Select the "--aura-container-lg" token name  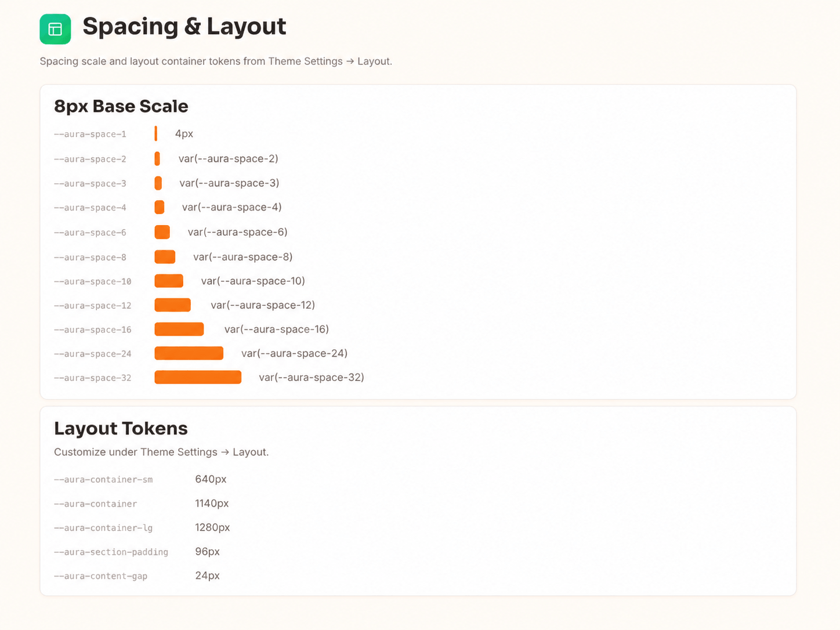point(103,528)
